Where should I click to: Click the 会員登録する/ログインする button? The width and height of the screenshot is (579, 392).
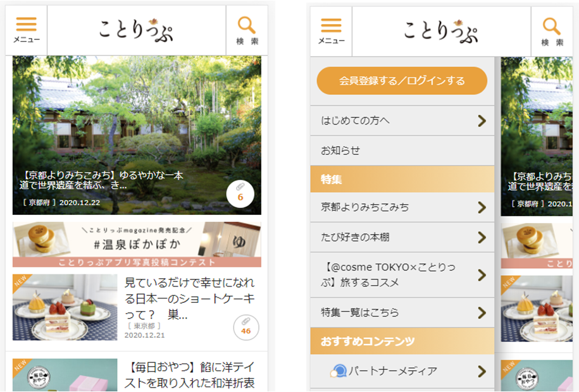pyautogui.click(x=402, y=80)
